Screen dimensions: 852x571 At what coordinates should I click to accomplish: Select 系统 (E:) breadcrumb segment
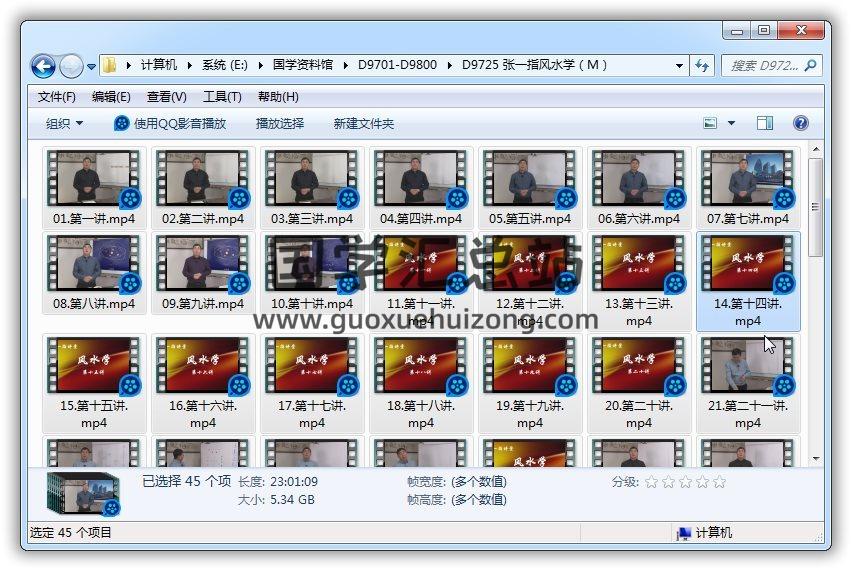(x=225, y=65)
